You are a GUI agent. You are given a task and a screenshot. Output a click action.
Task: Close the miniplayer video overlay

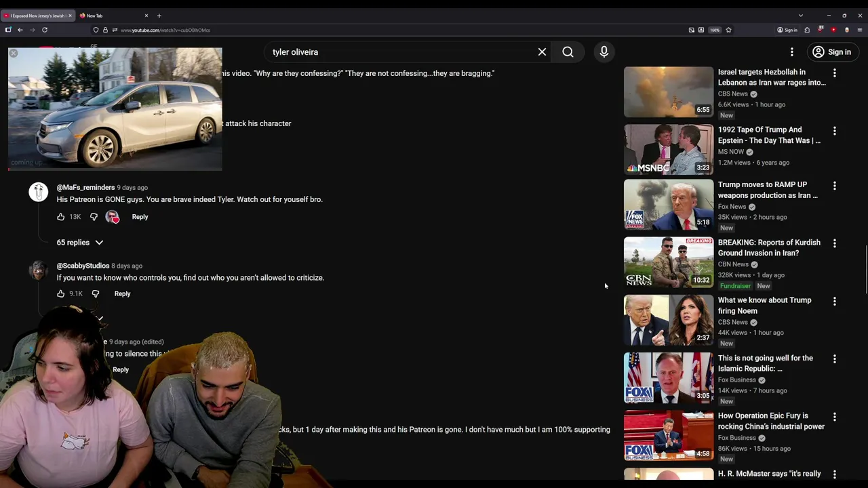point(14,53)
